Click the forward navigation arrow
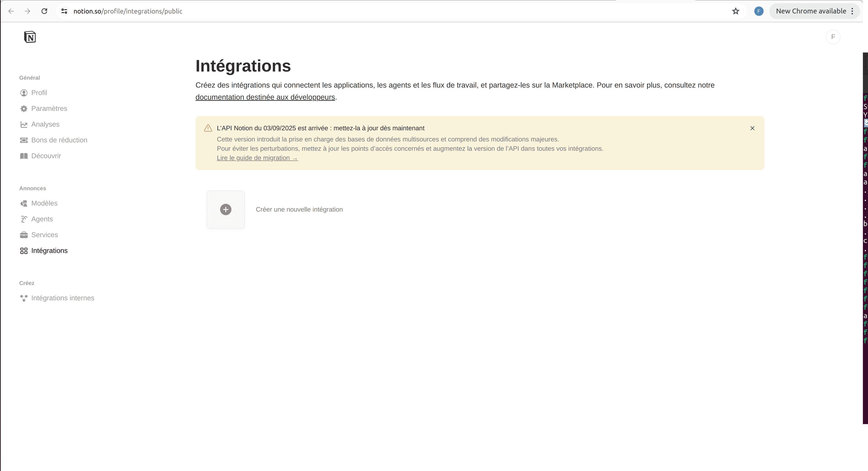Screen dimensions: 868x471 (28, 11)
